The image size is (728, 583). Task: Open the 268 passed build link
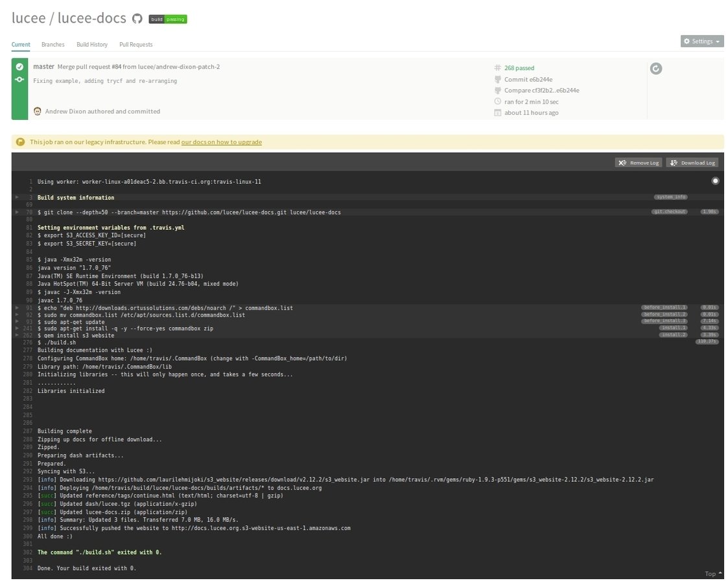tap(519, 68)
